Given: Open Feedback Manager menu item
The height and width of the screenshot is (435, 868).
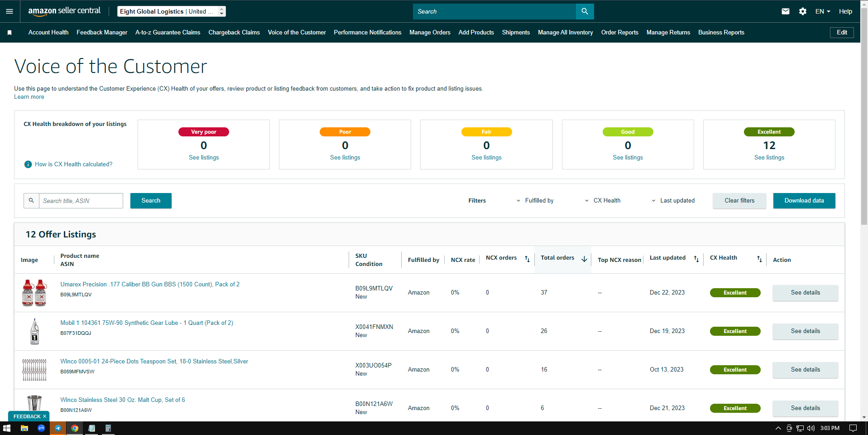Looking at the screenshot, I should (x=102, y=33).
